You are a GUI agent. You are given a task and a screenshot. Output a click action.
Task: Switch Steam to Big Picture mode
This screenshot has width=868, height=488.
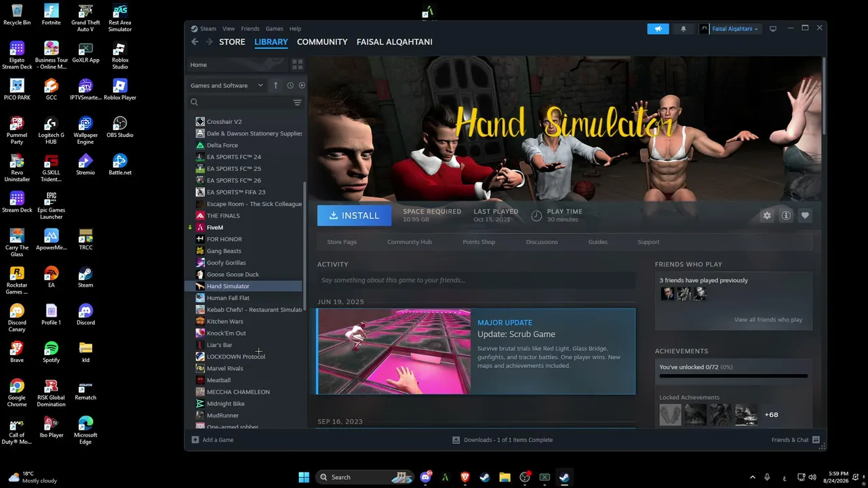click(x=772, y=28)
